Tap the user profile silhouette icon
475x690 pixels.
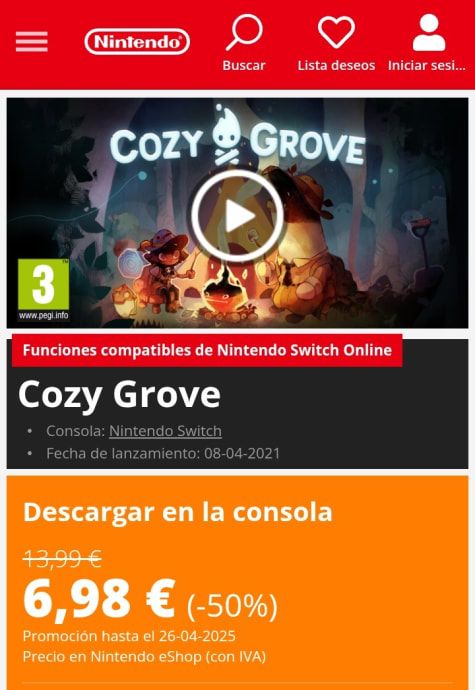click(429, 32)
